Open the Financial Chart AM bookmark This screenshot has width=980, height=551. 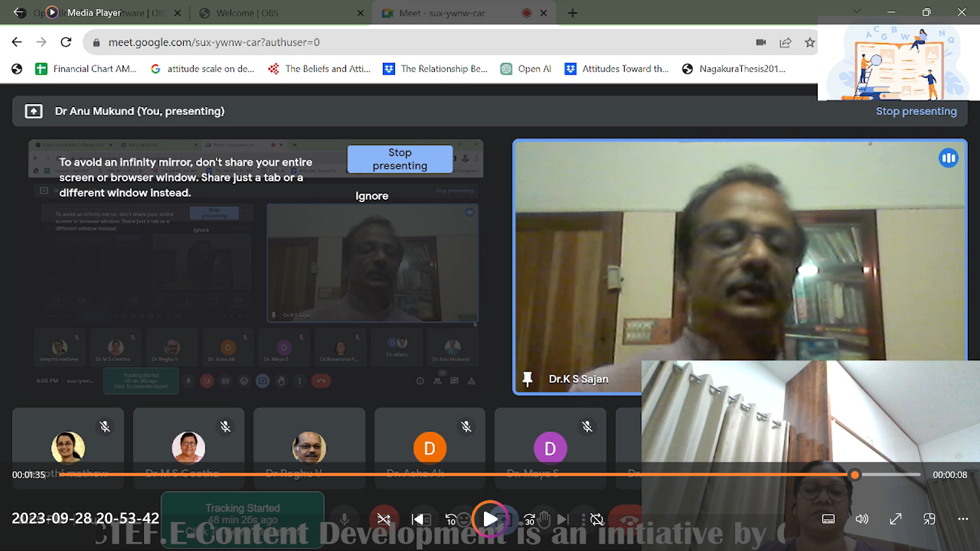[x=86, y=69]
